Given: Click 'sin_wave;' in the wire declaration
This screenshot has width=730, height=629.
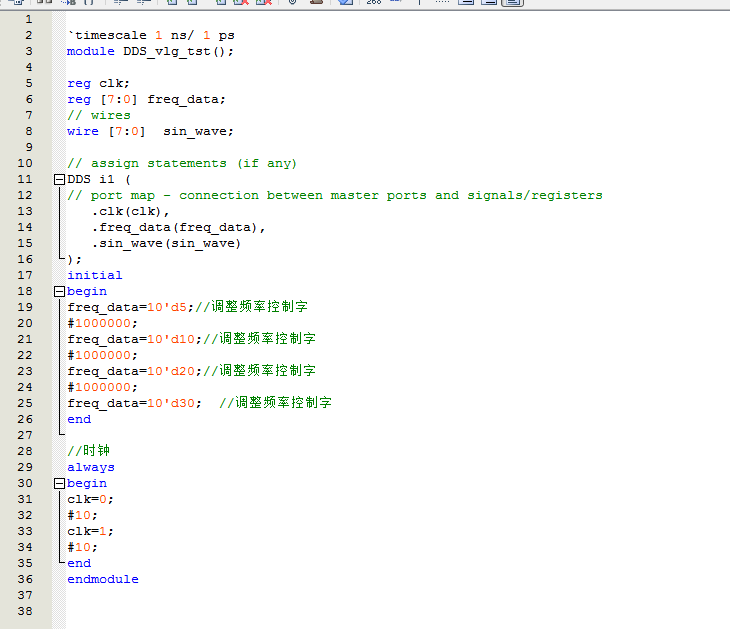Looking at the screenshot, I should click(x=198, y=132).
